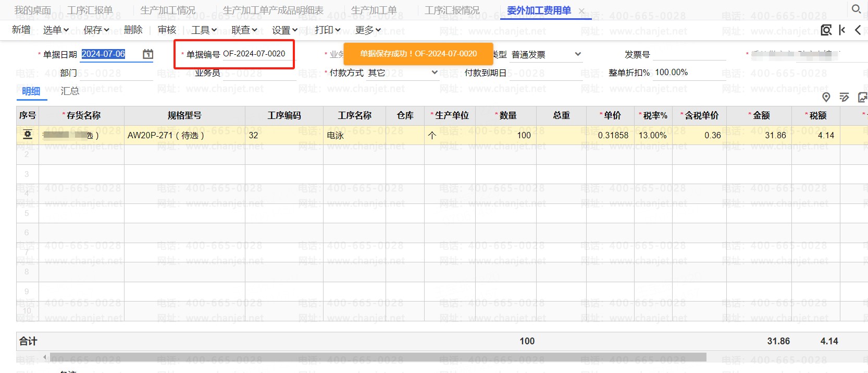Click the 单据编号 input field

[x=255, y=54]
